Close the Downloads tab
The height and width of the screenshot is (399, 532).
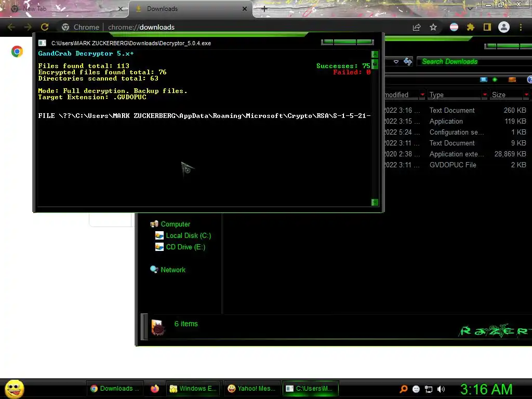[x=245, y=9]
